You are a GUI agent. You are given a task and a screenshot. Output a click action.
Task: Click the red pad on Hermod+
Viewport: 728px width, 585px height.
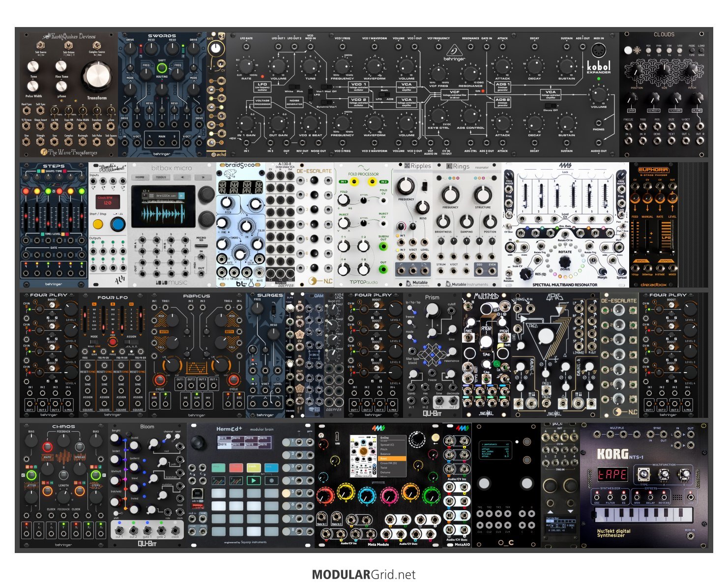[236, 467]
